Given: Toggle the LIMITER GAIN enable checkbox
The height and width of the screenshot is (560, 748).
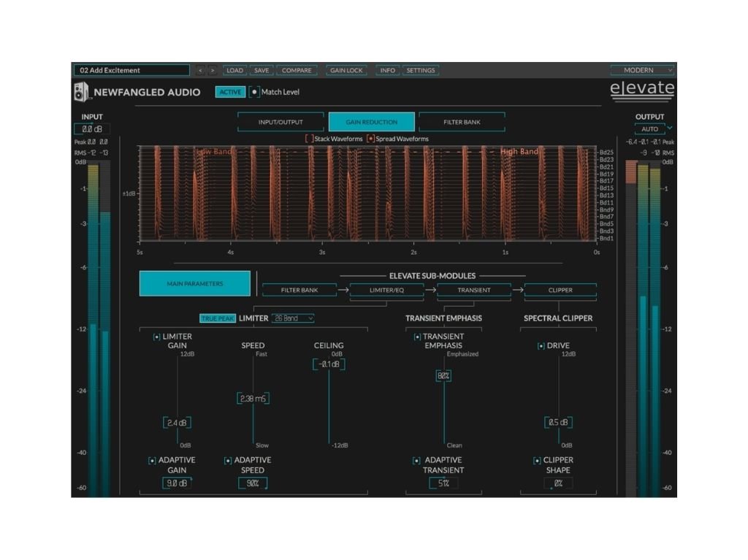Looking at the screenshot, I should [156, 337].
